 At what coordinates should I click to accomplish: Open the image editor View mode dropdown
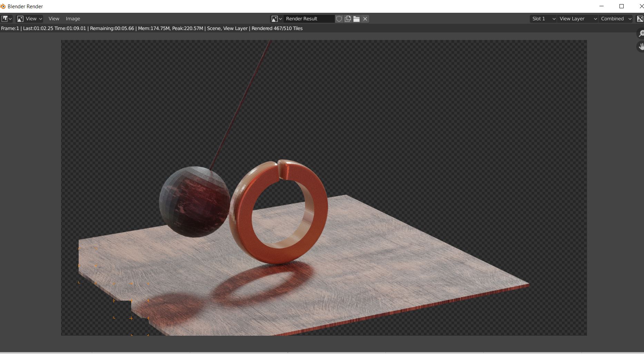30,19
